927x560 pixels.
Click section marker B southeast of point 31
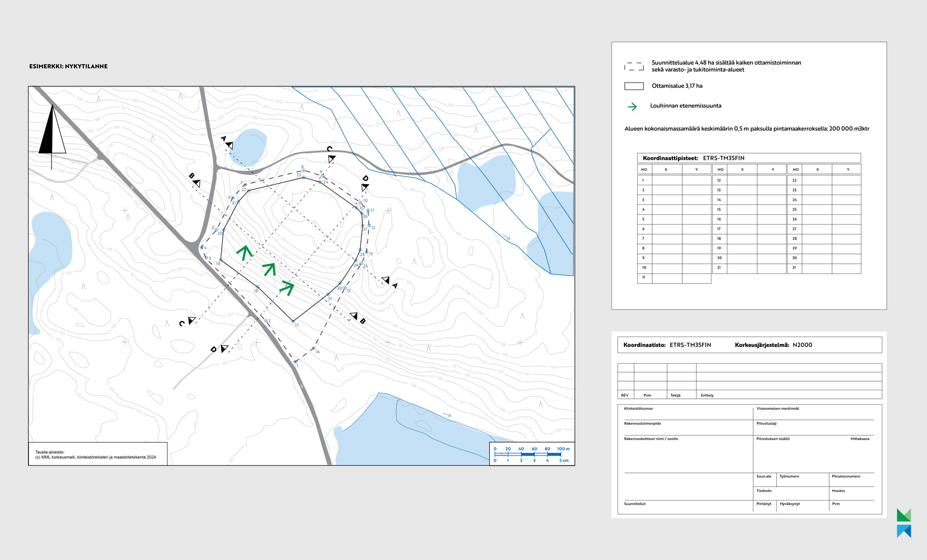pos(358,318)
